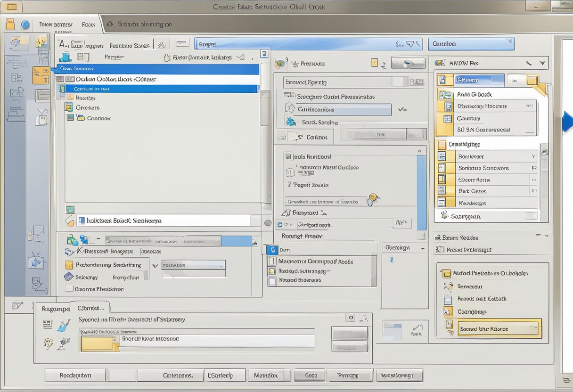This screenshot has width=573, height=392.
Task: Click the icon beside the 'Rañó G.Sodk' list item
Action: point(445,95)
